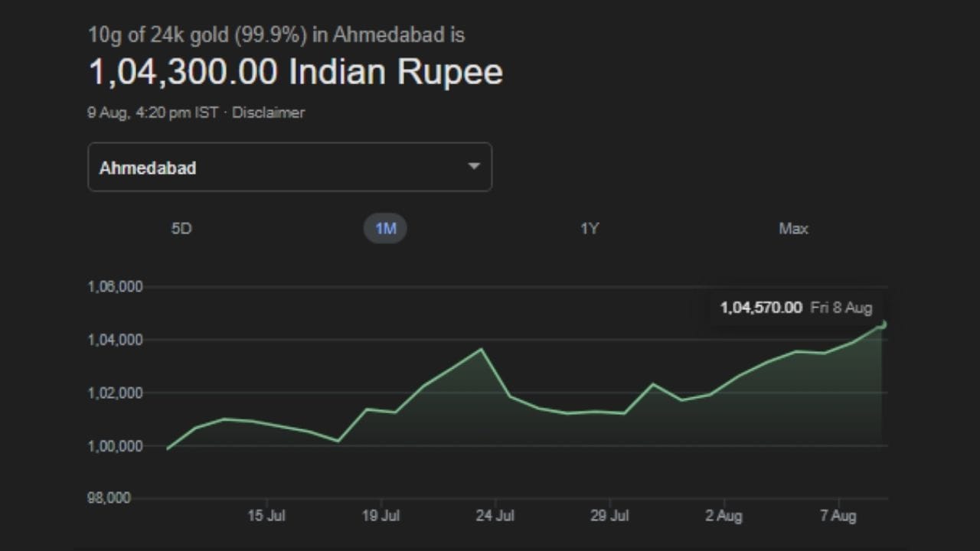Click the 1,04,300.00 Indian Rupee price
The image size is (980, 551).
(x=296, y=72)
